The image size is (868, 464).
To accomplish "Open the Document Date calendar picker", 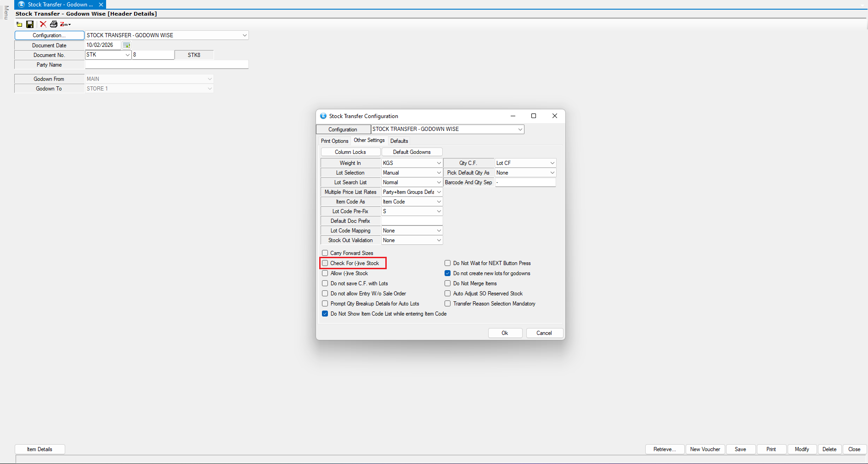I will pos(127,45).
